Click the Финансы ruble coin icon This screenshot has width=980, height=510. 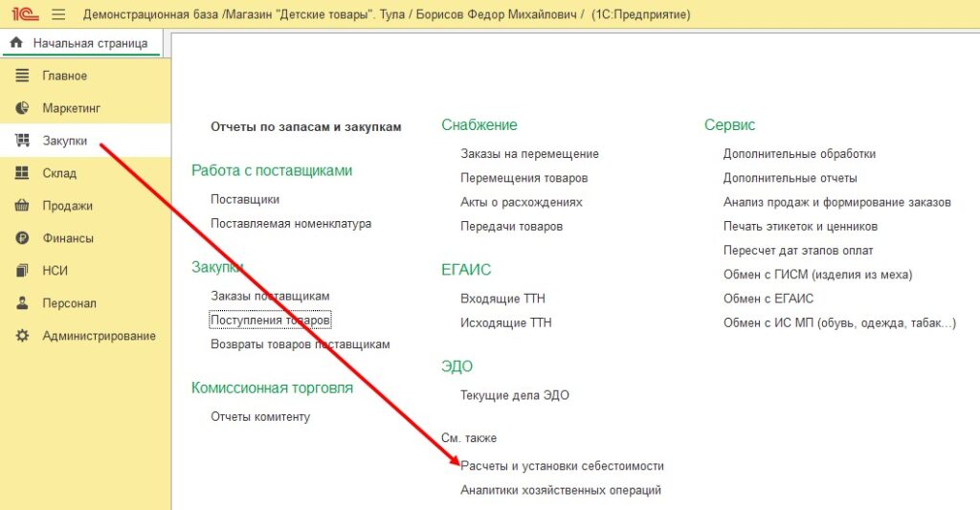tap(23, 238)
